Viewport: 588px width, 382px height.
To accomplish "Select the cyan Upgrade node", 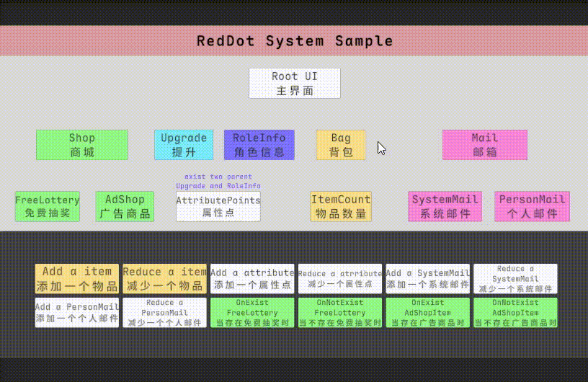I will click(x=184, y=145).
